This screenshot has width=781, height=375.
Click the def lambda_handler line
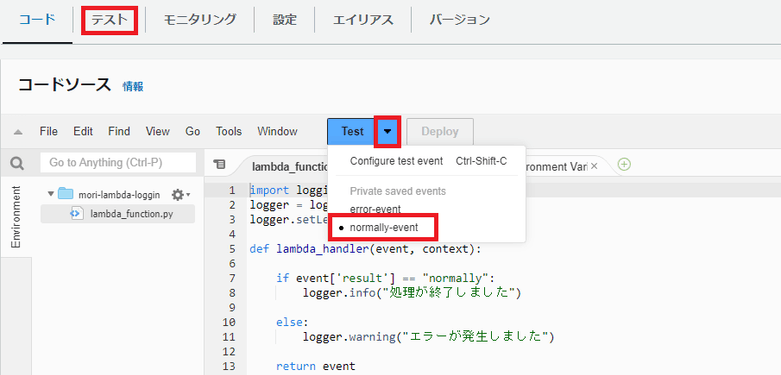[366, 249]
